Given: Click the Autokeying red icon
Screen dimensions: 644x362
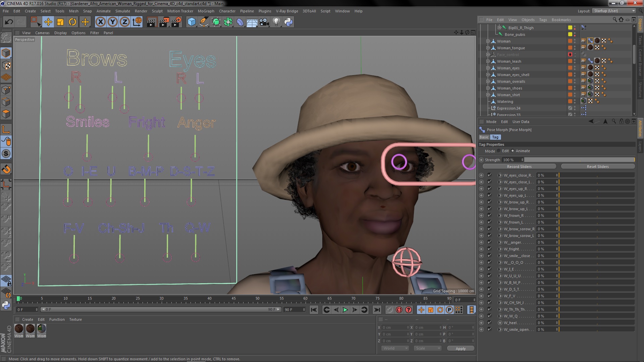Looking at the screenshot, I should [x=399, y=310].
